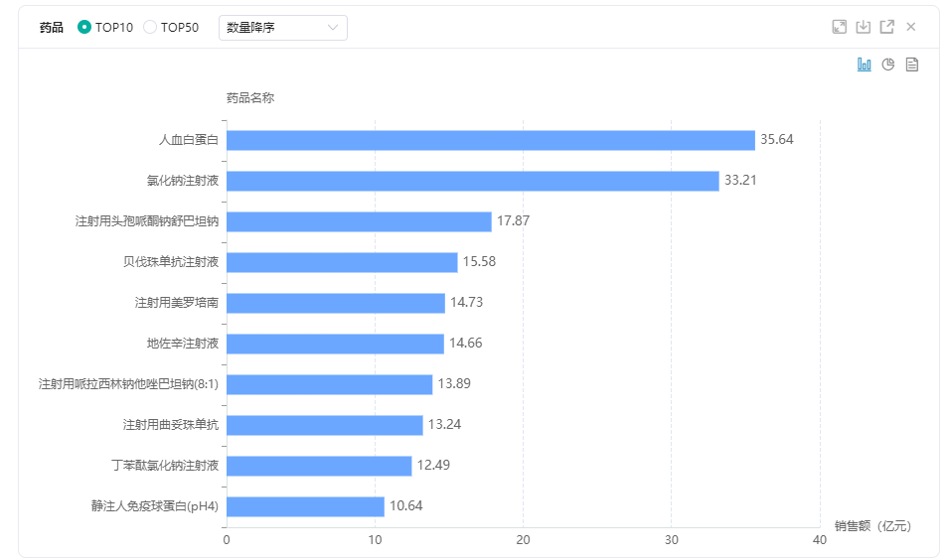Click the 13.89 value label
This screenshot has width=944, height=560.
coord(454,384)
